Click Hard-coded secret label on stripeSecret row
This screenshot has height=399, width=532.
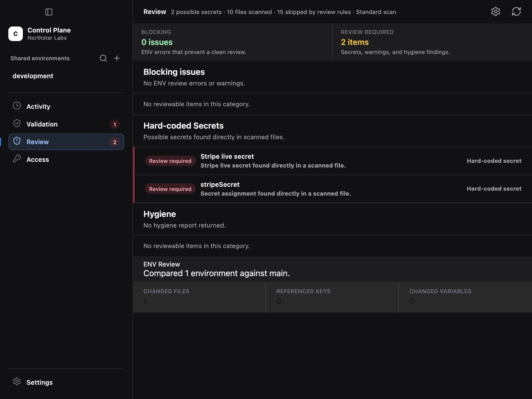(x=494, y=189)
